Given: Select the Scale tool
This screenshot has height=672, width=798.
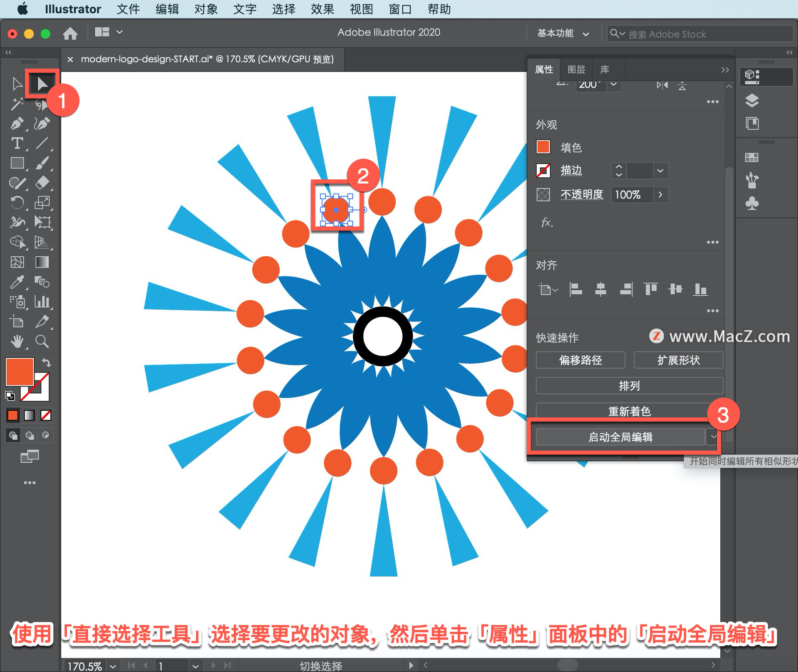Looking at the screenshot, I should click(x=42, y=203).
